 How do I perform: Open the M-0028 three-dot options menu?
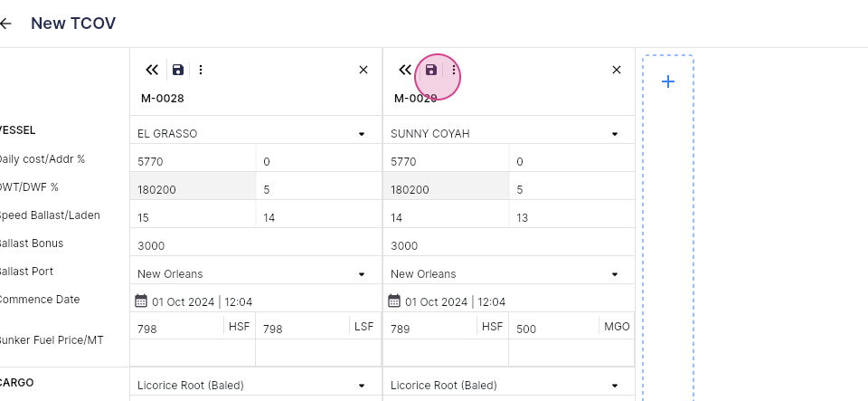pyautogui.click(x=201, y=70)
